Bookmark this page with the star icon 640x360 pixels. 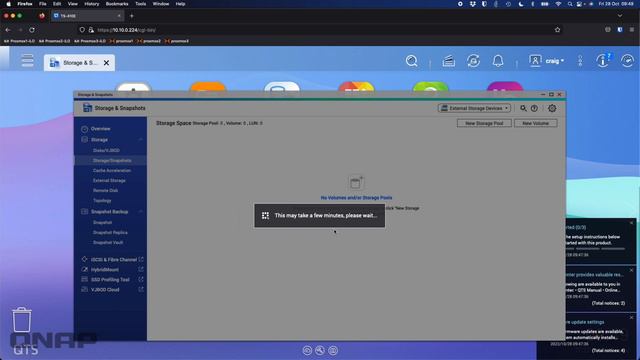pos(558,30)
